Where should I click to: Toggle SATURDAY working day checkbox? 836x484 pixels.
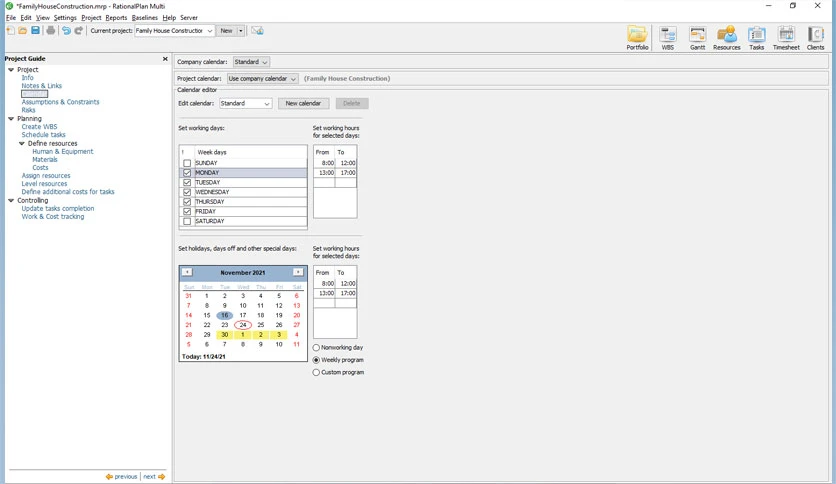[187, 221]
